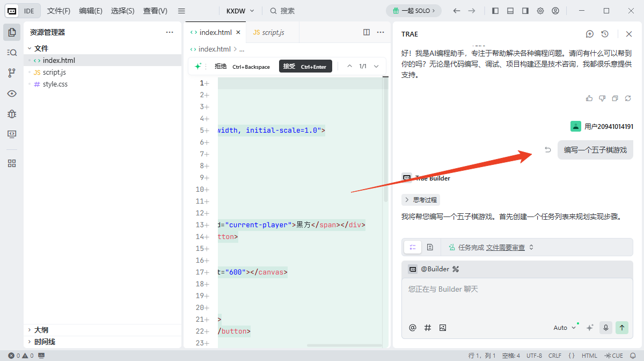Open the 查看(V) menu

(155, 10)
